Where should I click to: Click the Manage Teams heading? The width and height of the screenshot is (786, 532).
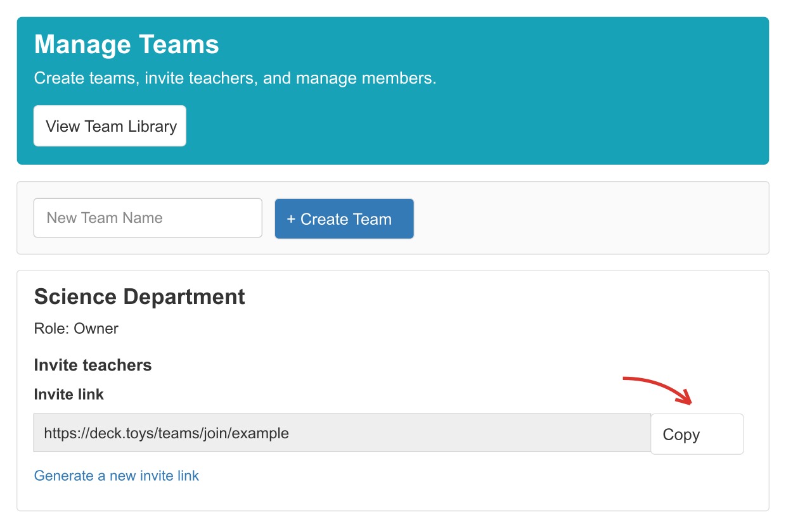click(126, 45)
